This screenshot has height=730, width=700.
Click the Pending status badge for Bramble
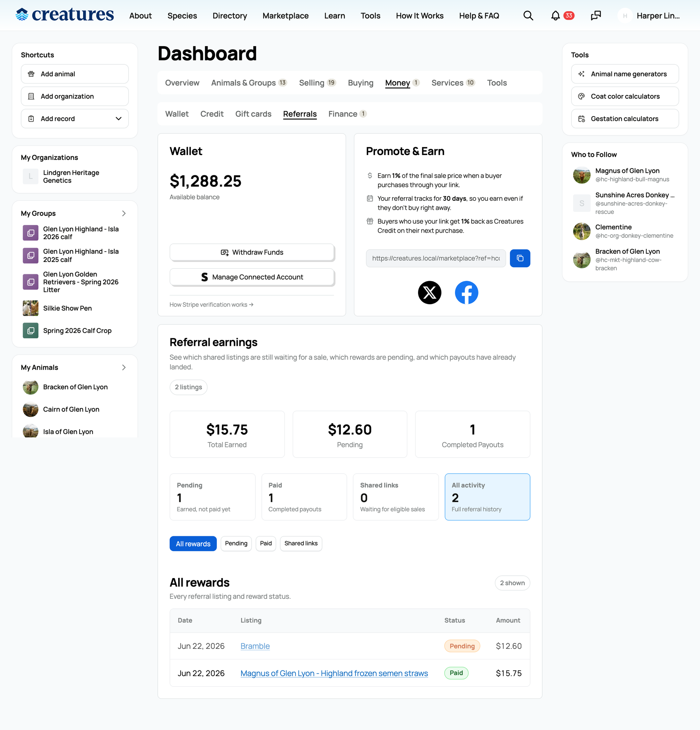pos(462,646)
